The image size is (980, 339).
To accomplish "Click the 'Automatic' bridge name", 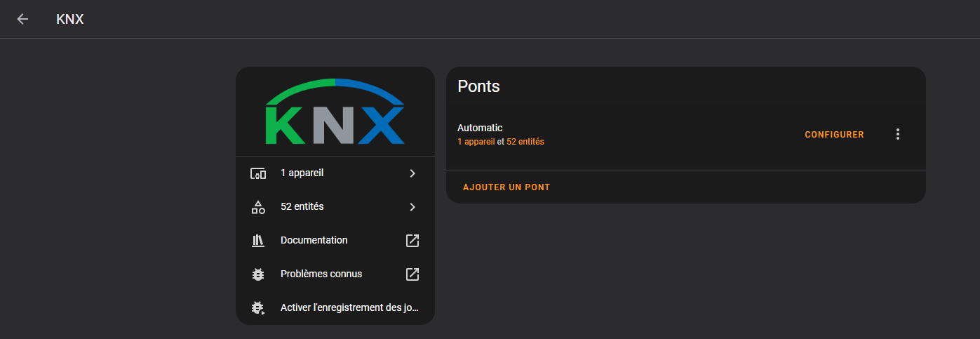I will (x=480, y=128).
